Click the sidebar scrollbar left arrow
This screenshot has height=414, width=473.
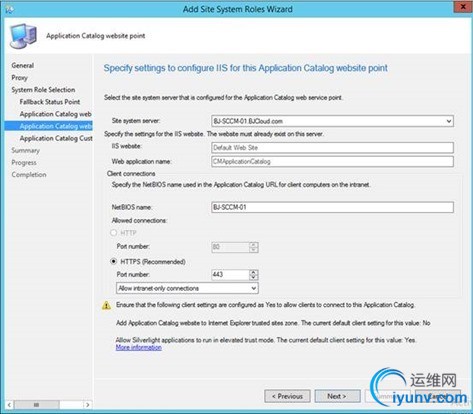point(9,405)
